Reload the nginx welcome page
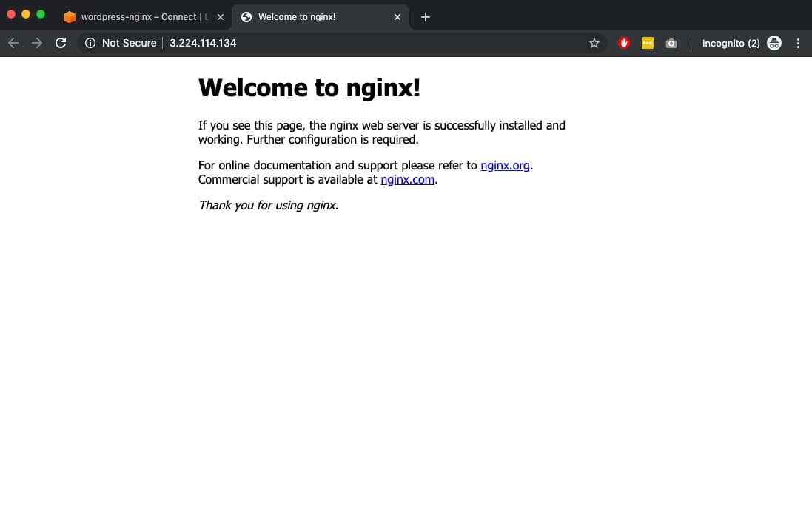This screenshot has width=812, height=524. (61, 43)
